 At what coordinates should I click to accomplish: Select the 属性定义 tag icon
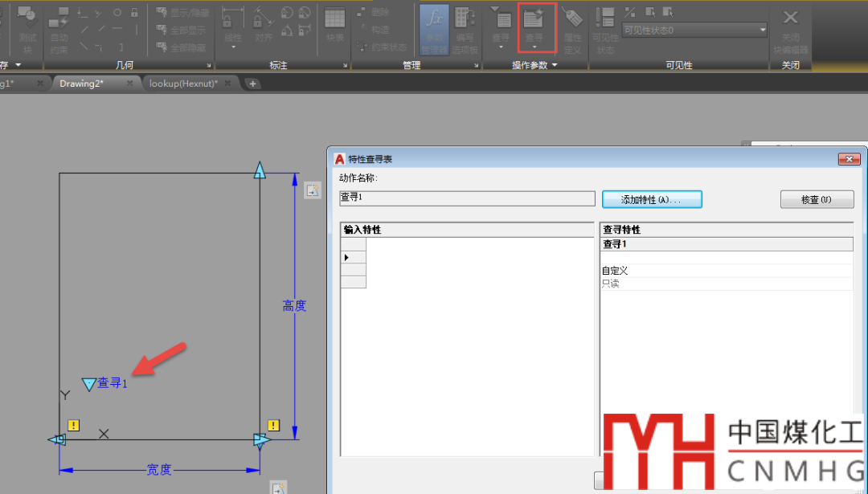point(572,27)
